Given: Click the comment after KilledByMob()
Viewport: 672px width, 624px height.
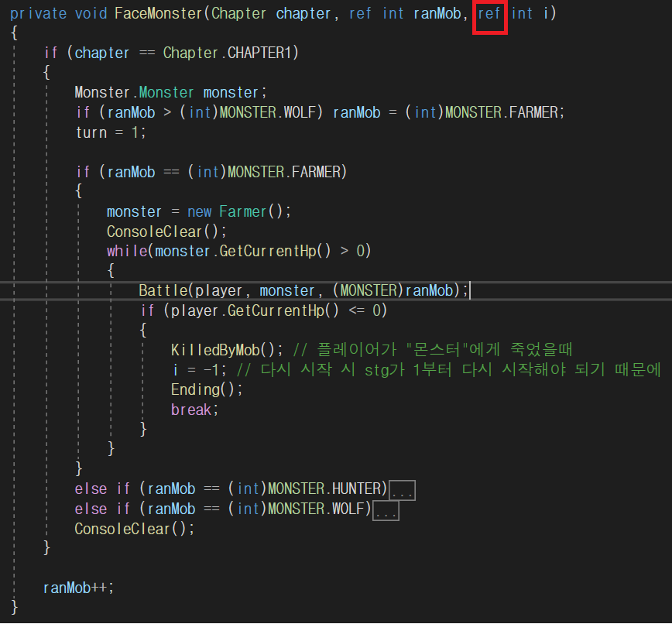Looking at the screenshot, I should point(433,350).
